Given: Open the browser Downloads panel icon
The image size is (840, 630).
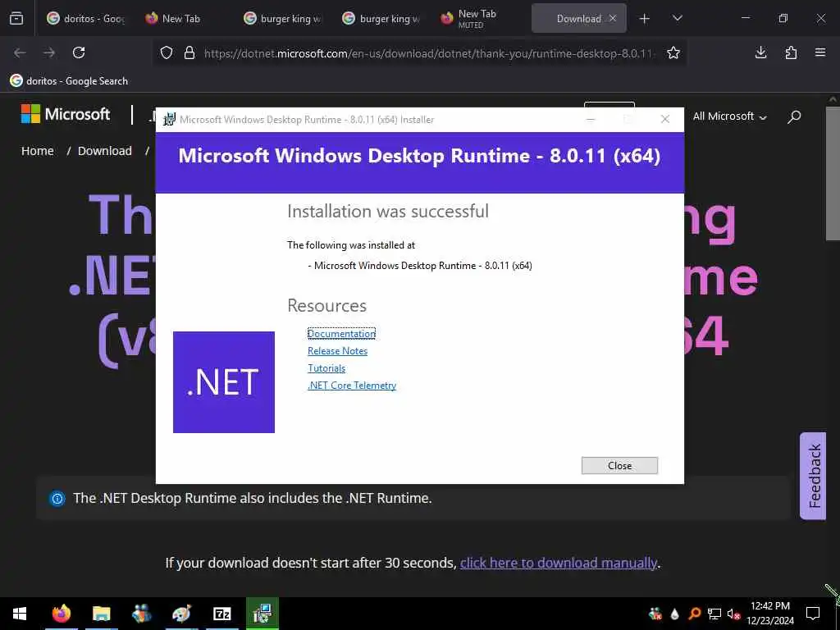Looking at the screenshot, I should 760,52.
